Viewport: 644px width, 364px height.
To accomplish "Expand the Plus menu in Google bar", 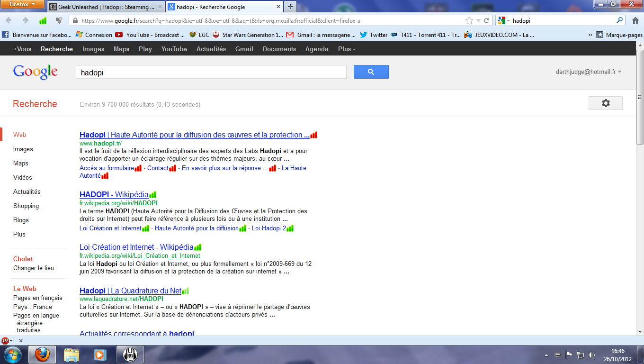I will pyautogui.click(x=347, y=49).
